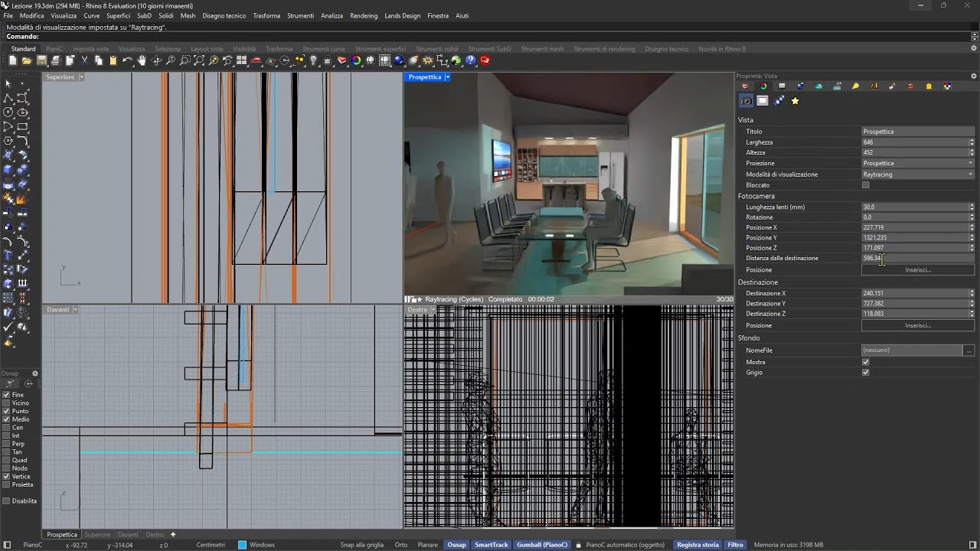Viewport: 980px width, 551px height.
Task: Toggle the Osnap status bar button
Action: [x=456, y=545]
